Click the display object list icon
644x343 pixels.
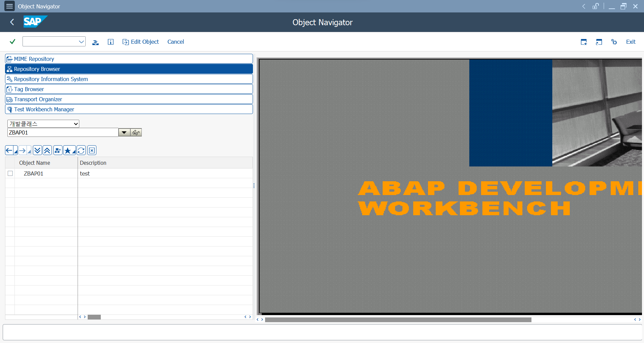pyautogui.click(x=95, y=42)
